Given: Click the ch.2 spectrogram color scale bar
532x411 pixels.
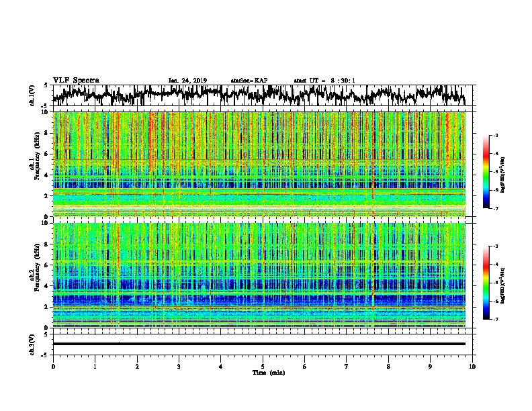Looking at the screenshot, I should pyautogui.click(x=486, y=283).
